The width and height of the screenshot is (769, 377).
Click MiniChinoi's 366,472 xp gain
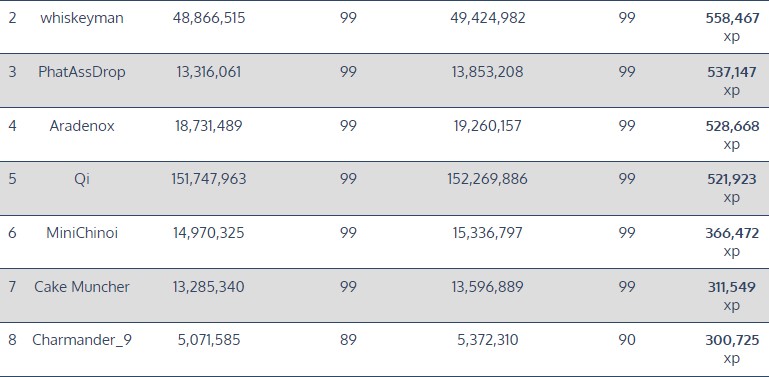point(732,242)
